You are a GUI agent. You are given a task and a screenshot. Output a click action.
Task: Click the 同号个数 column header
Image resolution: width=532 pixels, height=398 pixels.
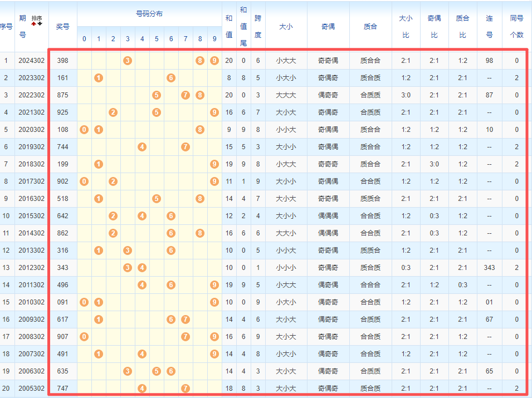click(x=517, y=27)
